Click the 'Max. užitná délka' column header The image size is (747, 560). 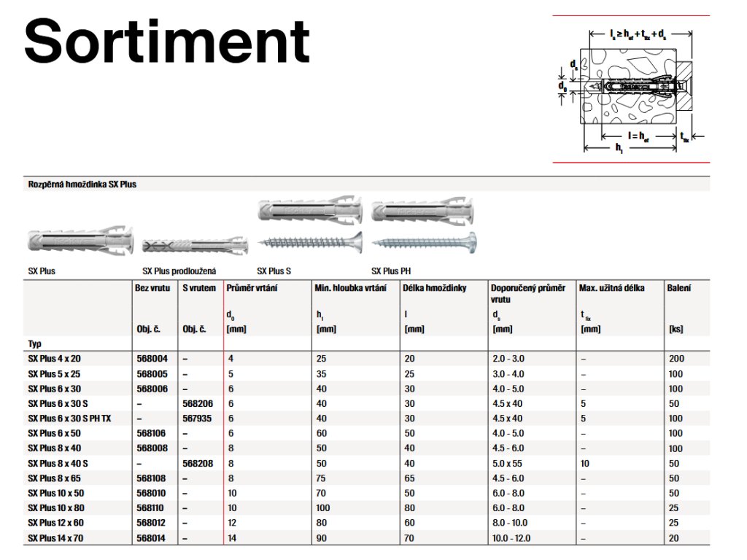tap(612, 288)
